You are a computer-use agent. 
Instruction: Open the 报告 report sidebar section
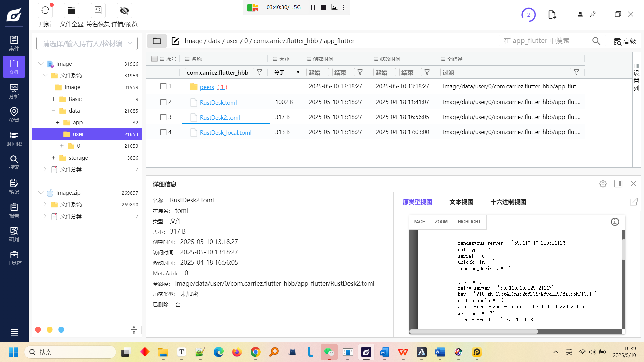[14, 210]
